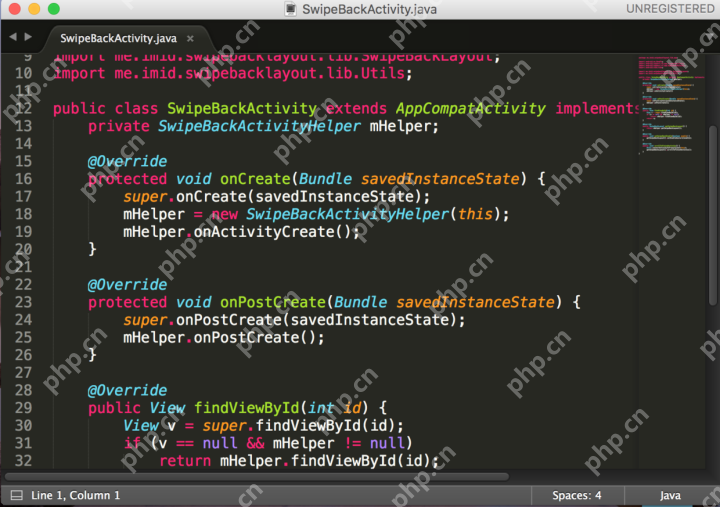720x507 pixels.
Task: Open the panel switcher in status bar
Action: click(x=16, y=495)
